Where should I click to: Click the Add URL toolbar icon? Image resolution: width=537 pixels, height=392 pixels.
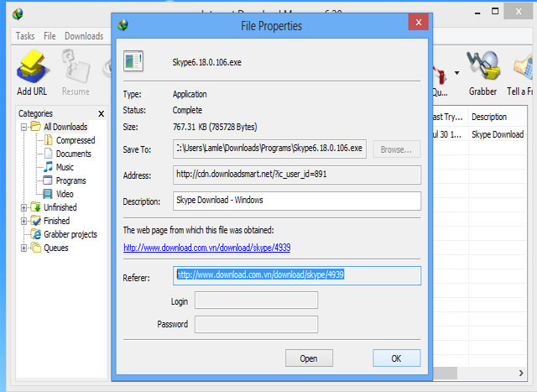pos(32,67)
